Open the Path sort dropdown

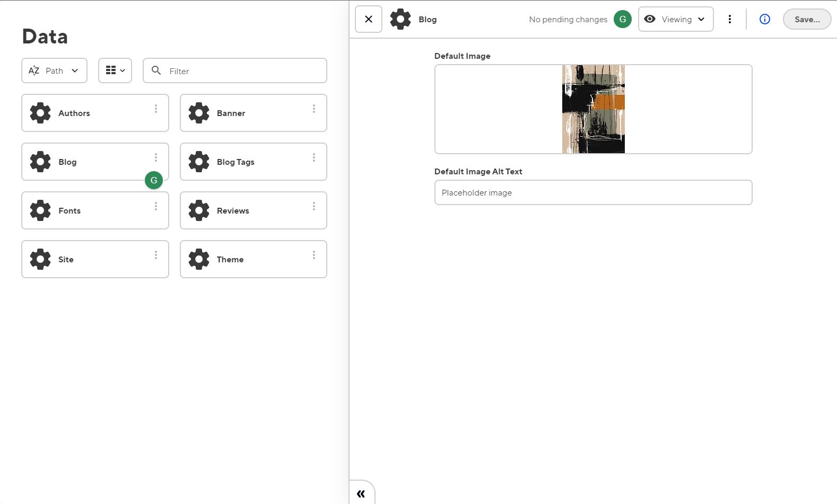click(x=54, y=70)
